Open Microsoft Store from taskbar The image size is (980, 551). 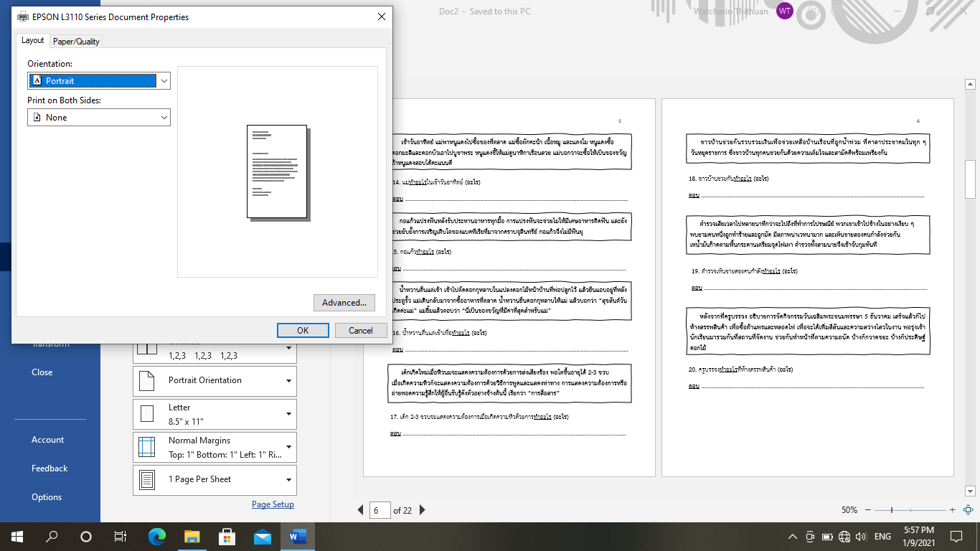227,536
